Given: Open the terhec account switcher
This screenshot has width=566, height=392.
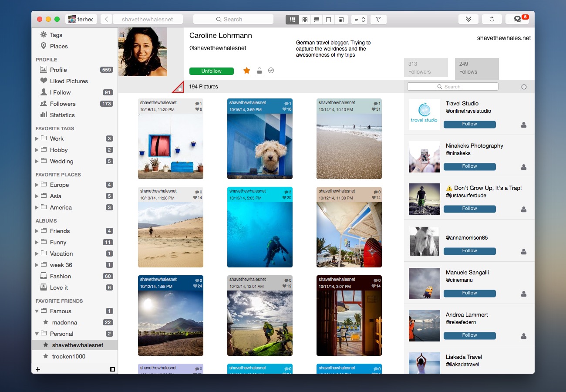Looking at the screenshot, I should coord(81,19).
